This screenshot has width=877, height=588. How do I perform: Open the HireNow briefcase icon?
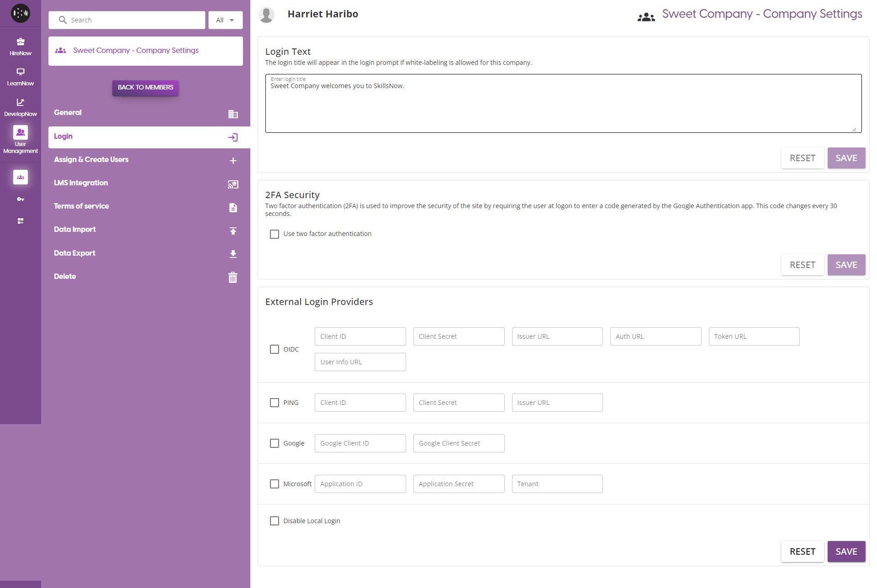pos(21,42)
